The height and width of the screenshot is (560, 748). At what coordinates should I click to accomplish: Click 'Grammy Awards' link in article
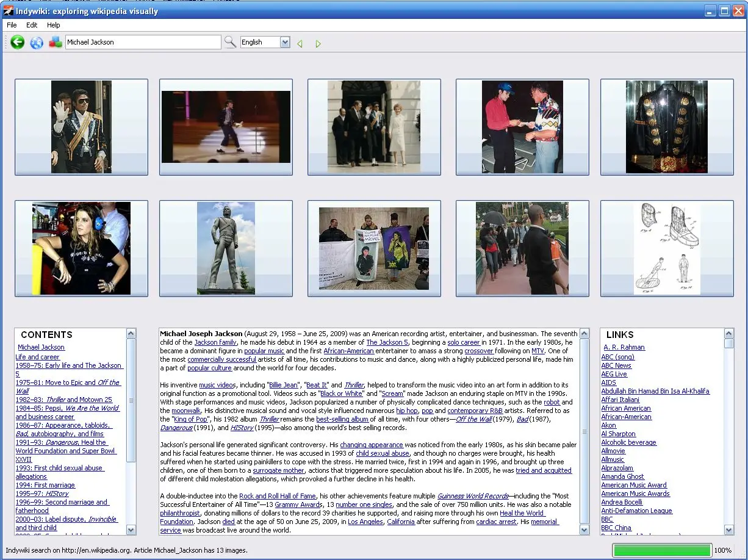coord(298,504)
